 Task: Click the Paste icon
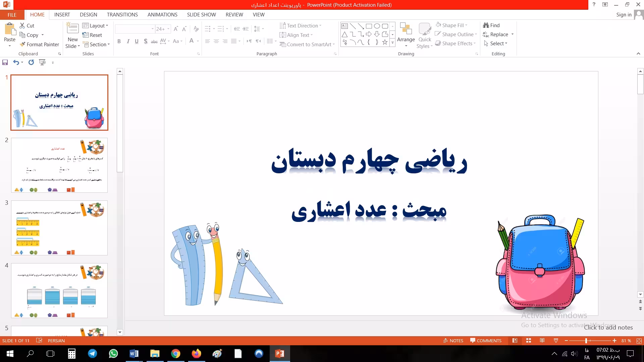tap(10, 29)
